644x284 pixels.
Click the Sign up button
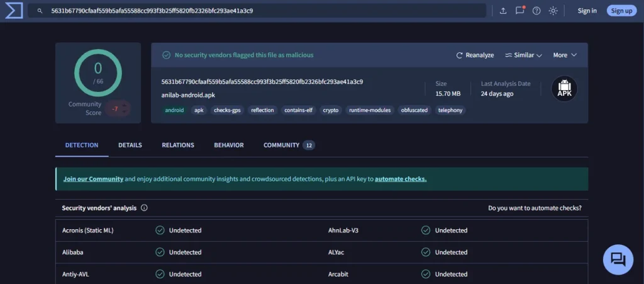[x=621, y=11]
